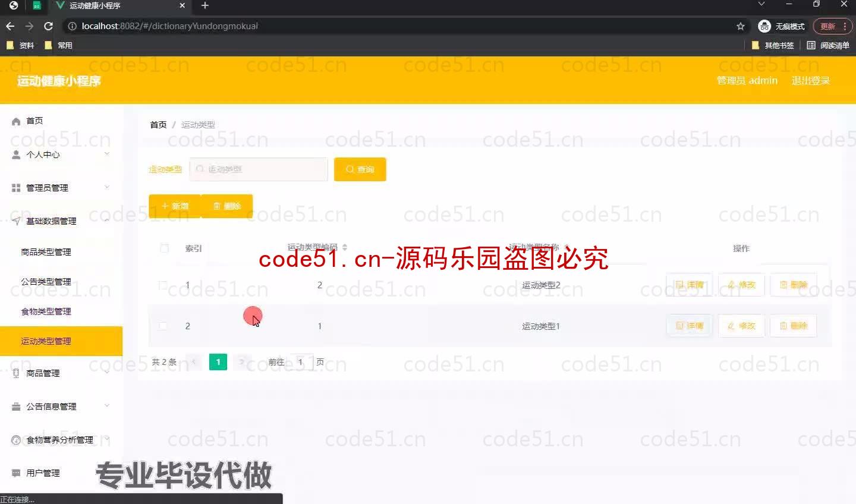The width and height of the screenshot is (856, 504).
Task: Click the 用户管理 icon in sidebar
Action: point(16,473)
